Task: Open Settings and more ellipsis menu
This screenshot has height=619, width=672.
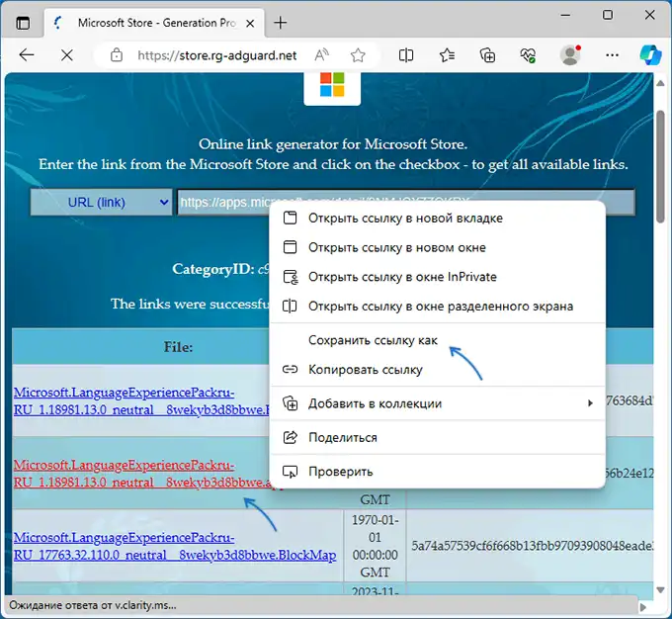Action: click(612, 55)
